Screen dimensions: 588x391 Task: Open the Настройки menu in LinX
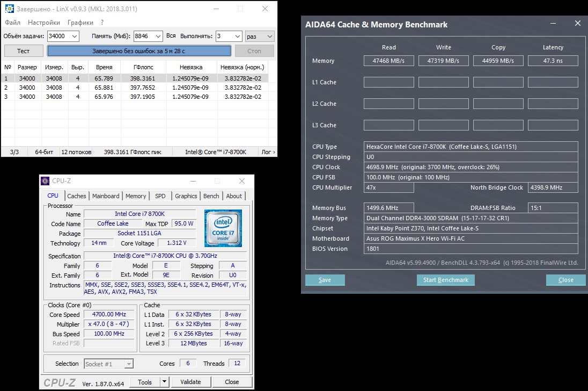[x=44, y=23]
